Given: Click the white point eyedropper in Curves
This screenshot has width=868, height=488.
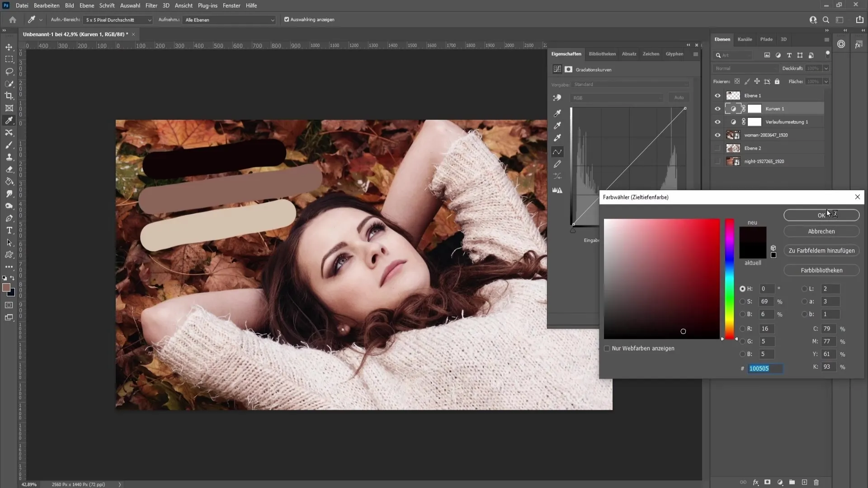Looking at the screenshot, I should pos(557,138).
